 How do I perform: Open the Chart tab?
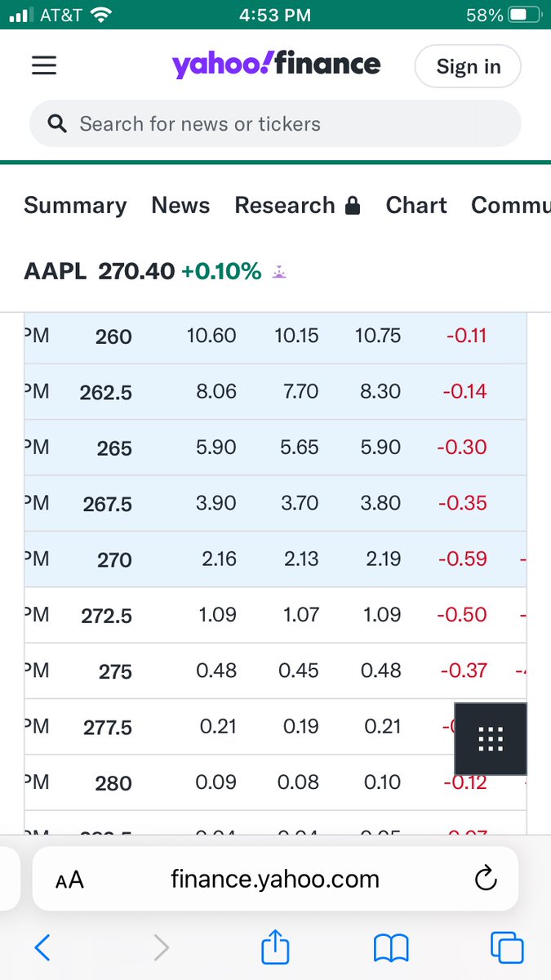point(416,205)
